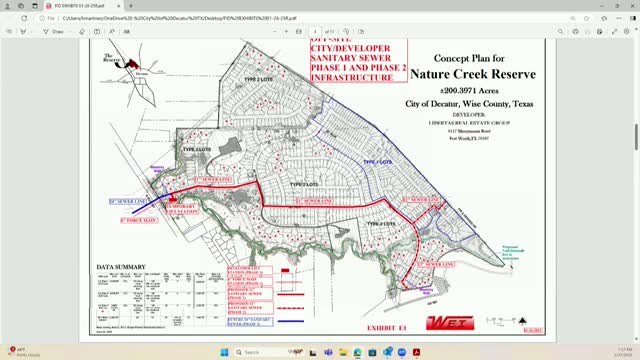Select the Erase tool

82,31
